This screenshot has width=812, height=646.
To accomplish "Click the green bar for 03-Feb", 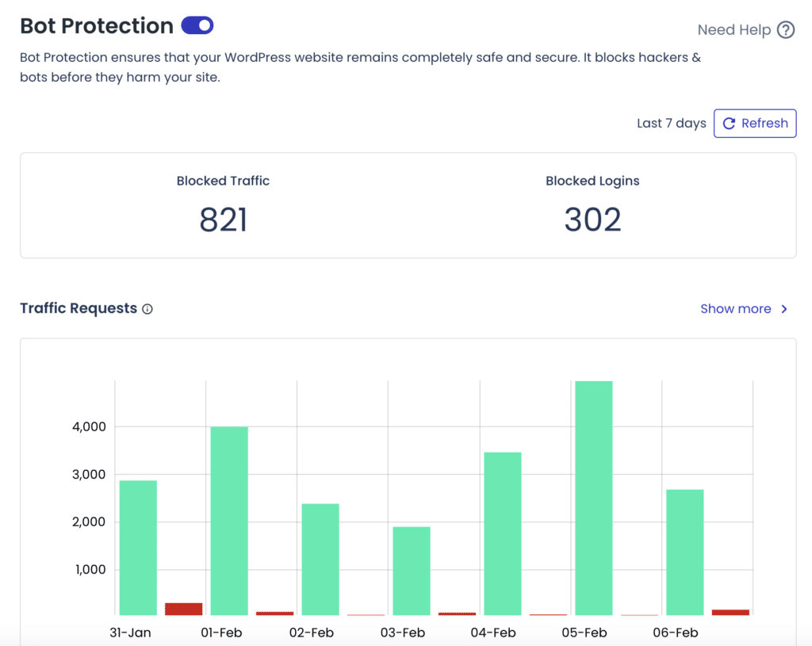I will click(412, 571).
